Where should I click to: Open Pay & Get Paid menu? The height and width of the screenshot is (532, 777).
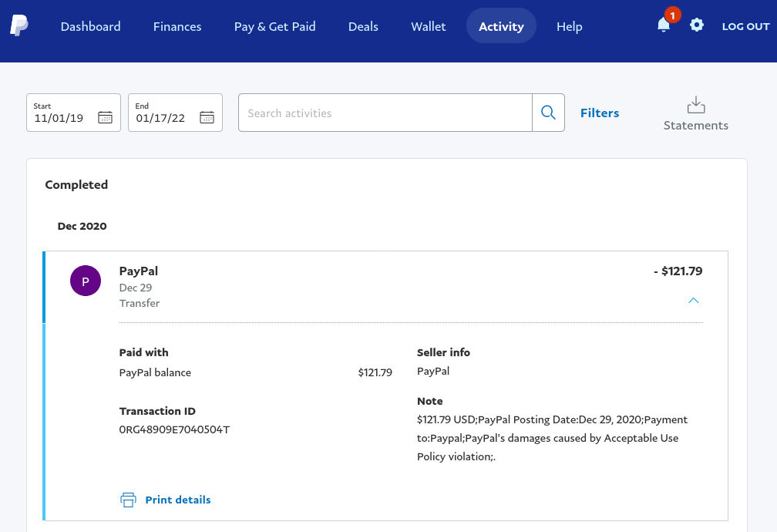coord(274,26)
